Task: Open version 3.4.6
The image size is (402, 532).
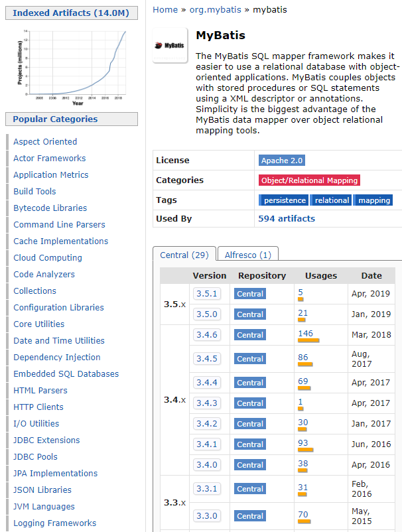Action: point(206,335)
